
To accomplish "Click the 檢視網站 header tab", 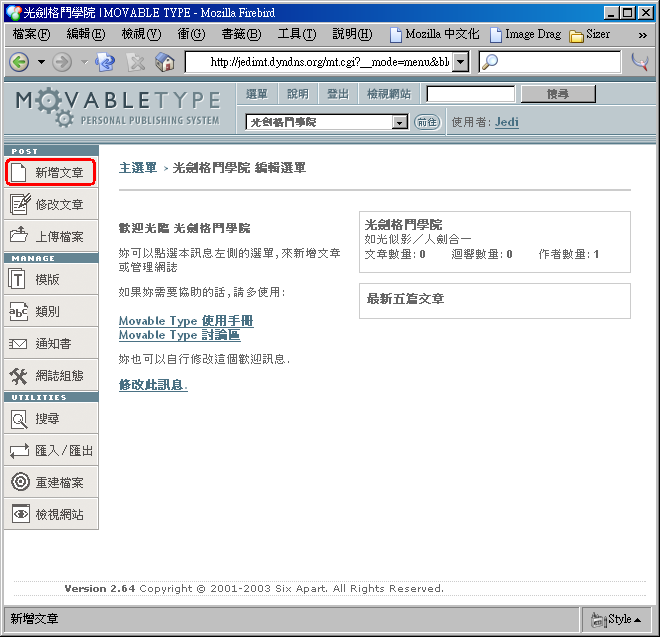I will coord(389,94).
